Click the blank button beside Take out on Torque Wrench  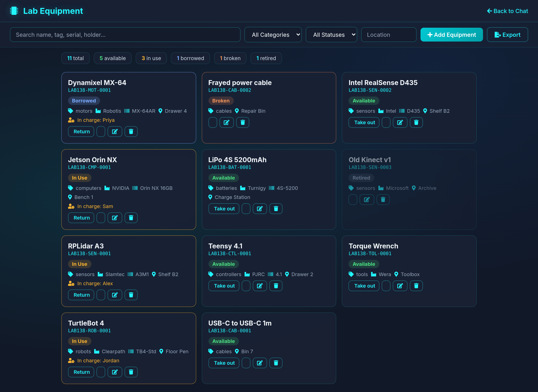(x=386, y=286)
